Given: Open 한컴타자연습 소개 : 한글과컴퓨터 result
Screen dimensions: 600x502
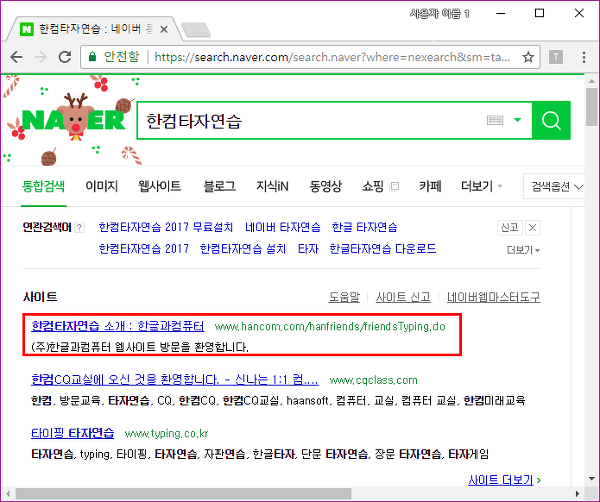Looking at the screenshot, I should click(118, 326).
